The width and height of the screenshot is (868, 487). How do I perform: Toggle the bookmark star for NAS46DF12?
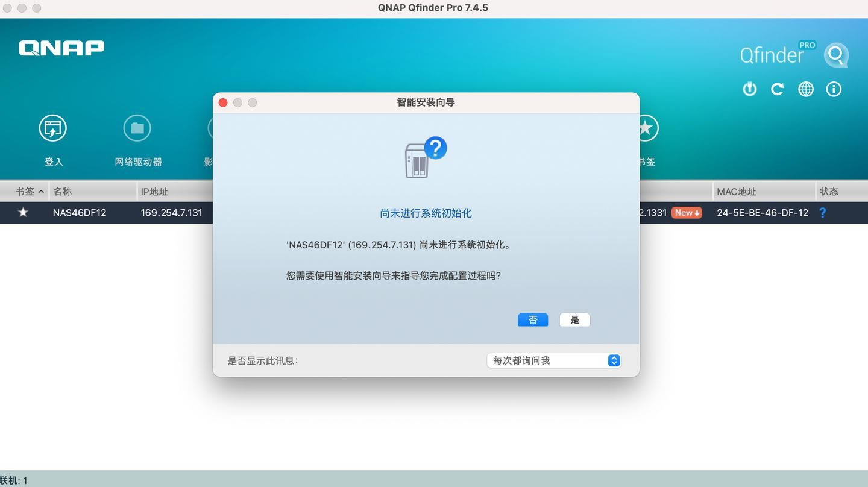[x=23, y=212]
